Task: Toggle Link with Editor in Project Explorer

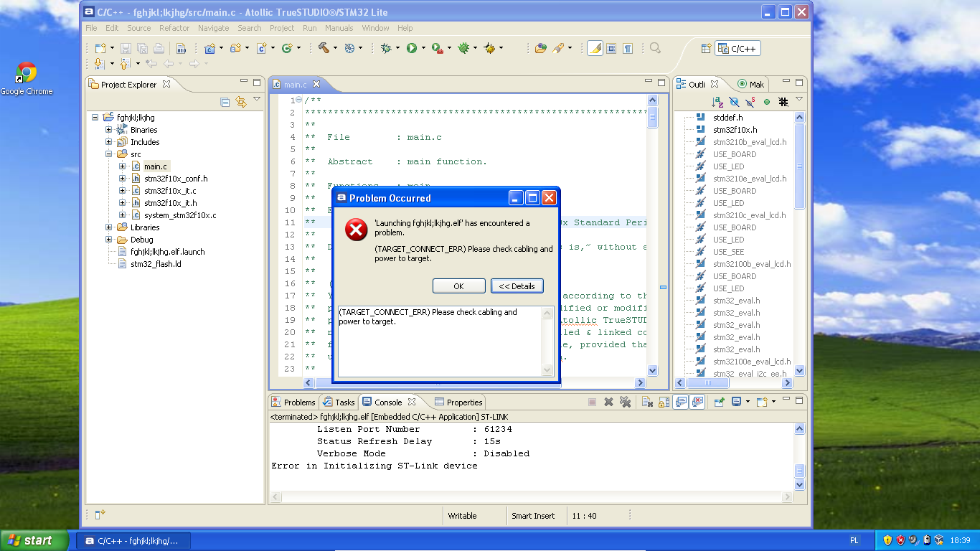Action: tap(241, 102)
